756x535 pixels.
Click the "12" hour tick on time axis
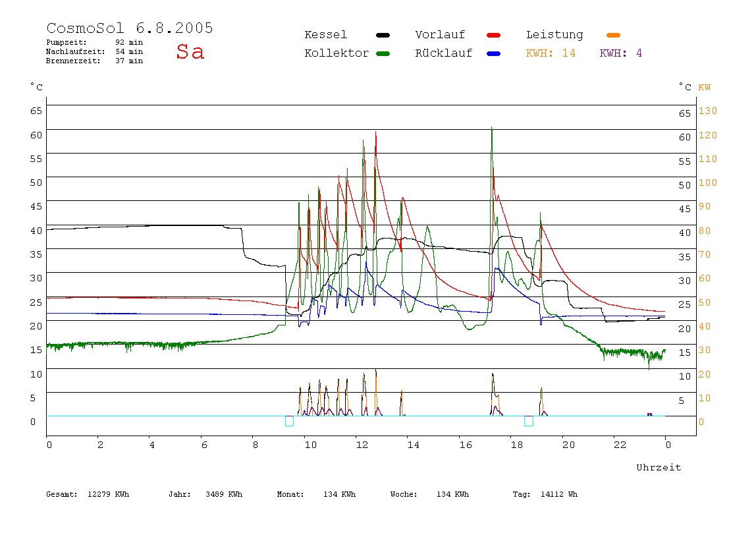[362, 445]
